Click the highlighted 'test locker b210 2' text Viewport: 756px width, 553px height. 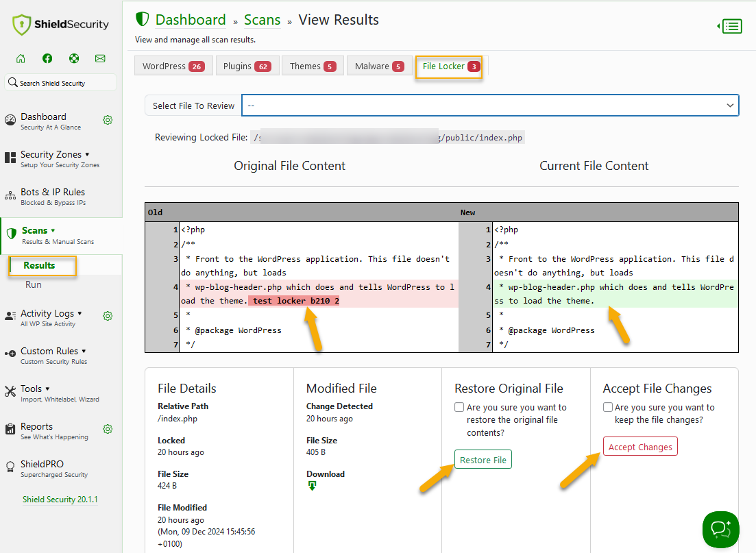293,301
